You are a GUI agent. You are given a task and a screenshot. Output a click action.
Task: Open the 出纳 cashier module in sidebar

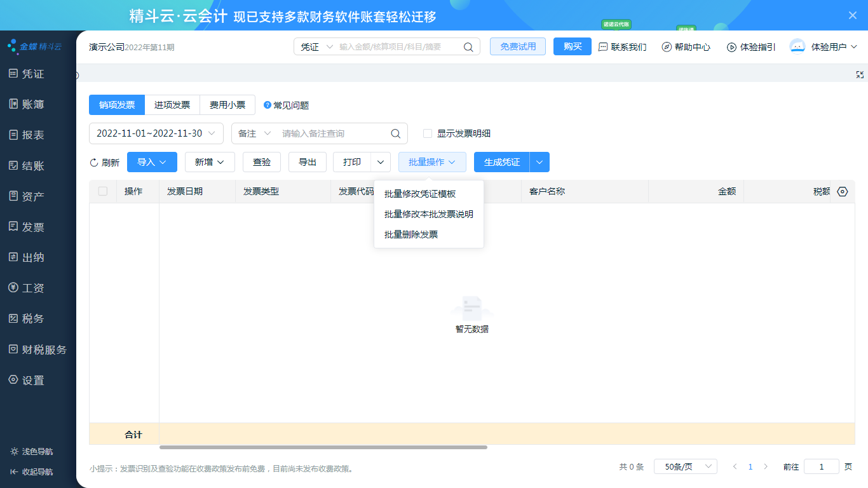click(33, 257)
